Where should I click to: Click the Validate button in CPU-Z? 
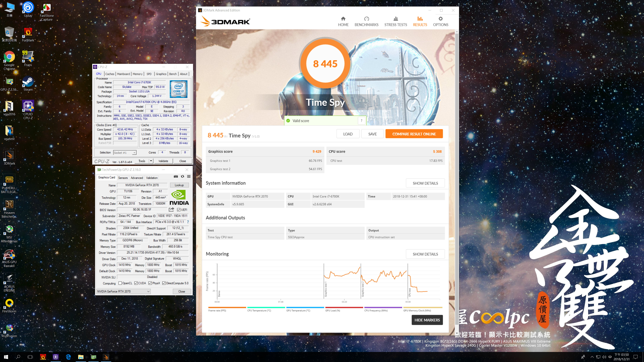pyautogui.click(x=163, y=161)
